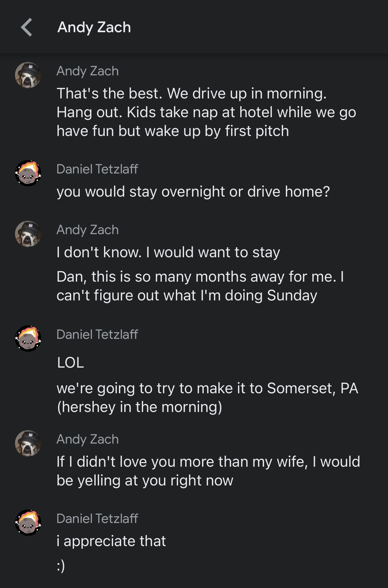Image resolution: width=388 pixels, height=588 pixels.
Task: Tap Andy Zach's avatar beside the wife message
Action: (28, 443)
